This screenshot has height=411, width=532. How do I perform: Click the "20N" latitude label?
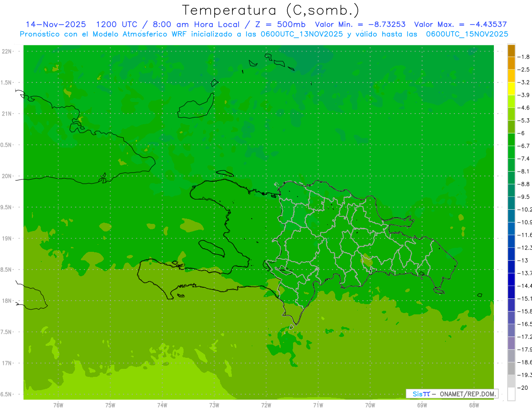pyautogui.click(x=7, y=176)
